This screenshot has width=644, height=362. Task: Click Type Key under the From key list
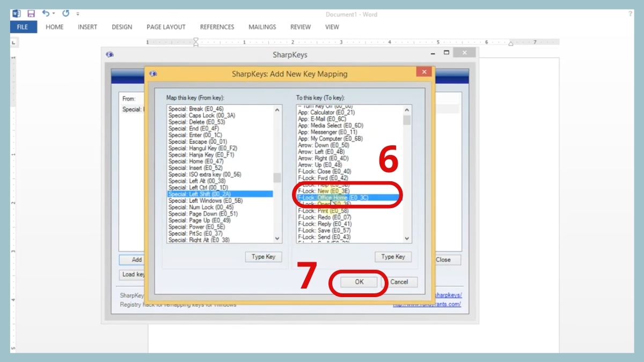(x=264, y=257)
